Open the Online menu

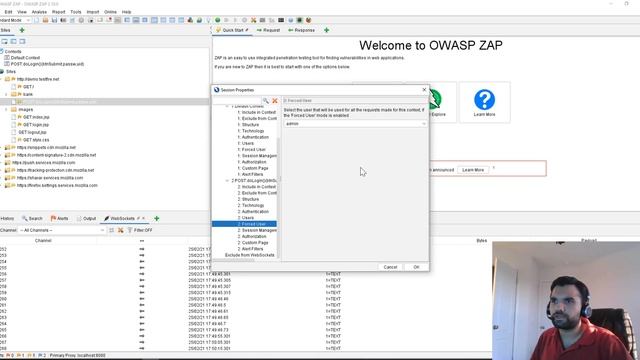pos(110,12)
